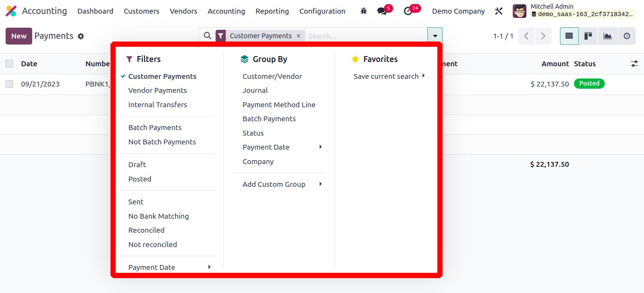
Task: Open the activities clock icon
Action: click(408, 11)
